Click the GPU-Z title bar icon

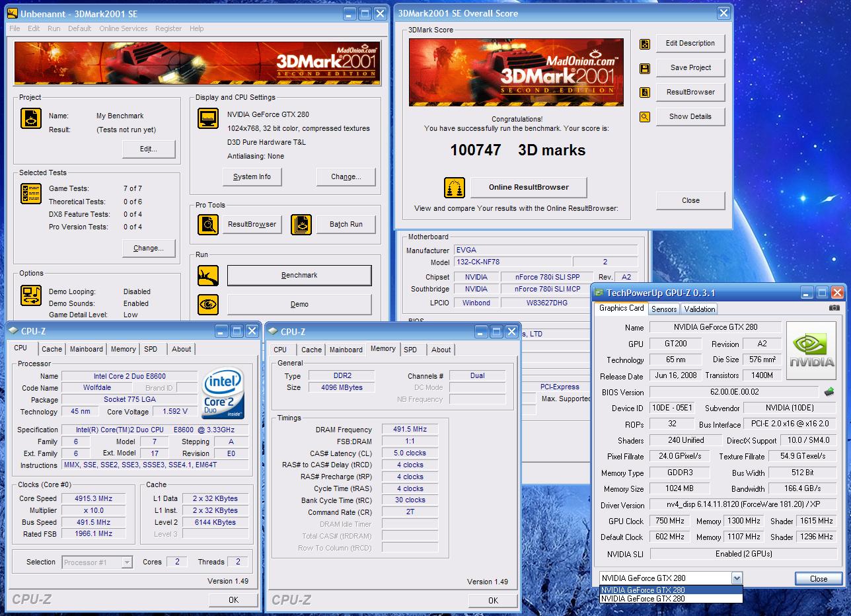click(x=599, y=293)
